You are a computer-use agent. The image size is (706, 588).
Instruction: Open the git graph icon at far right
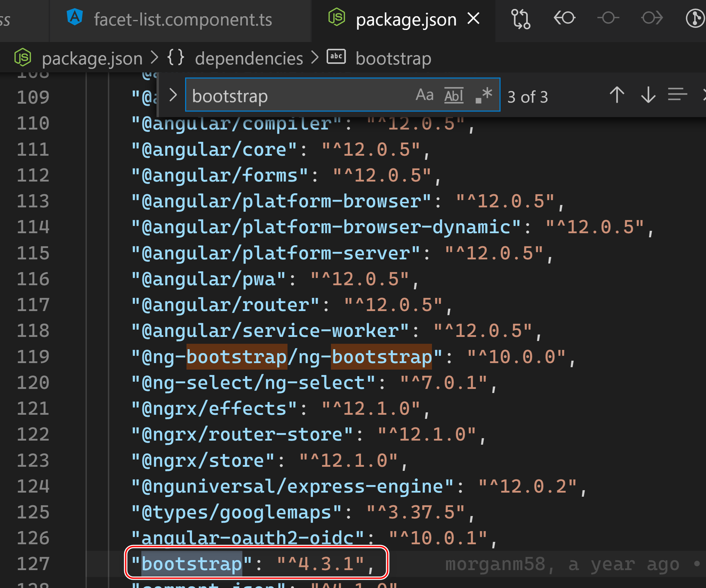[695, 19]
